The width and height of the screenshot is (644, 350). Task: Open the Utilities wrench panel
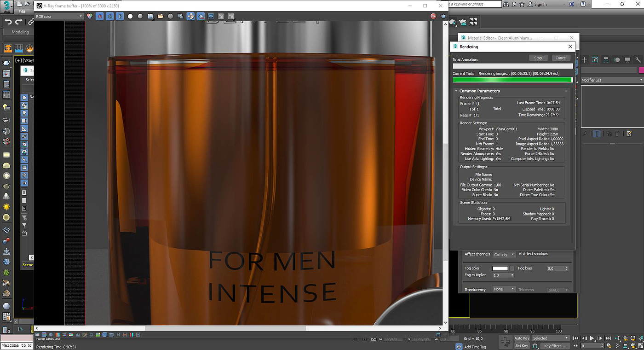click(x=638, y=60)
